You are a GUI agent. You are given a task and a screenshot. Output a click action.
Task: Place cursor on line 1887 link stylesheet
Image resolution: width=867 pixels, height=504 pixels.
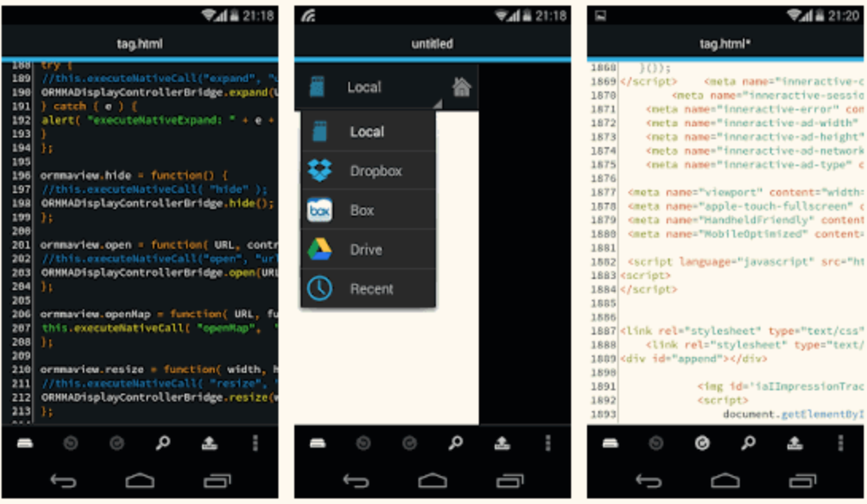(741, 331)
